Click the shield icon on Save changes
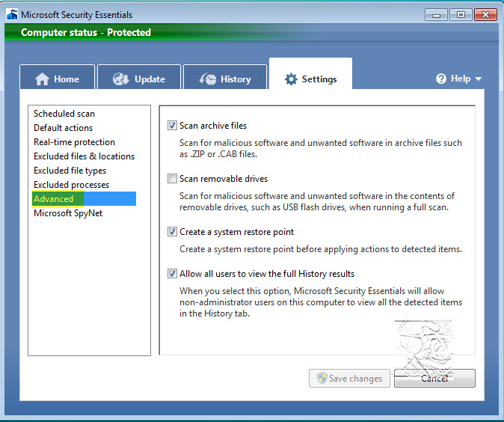The height and width of the screenshot is (422, 504). (x=322, y=378)
